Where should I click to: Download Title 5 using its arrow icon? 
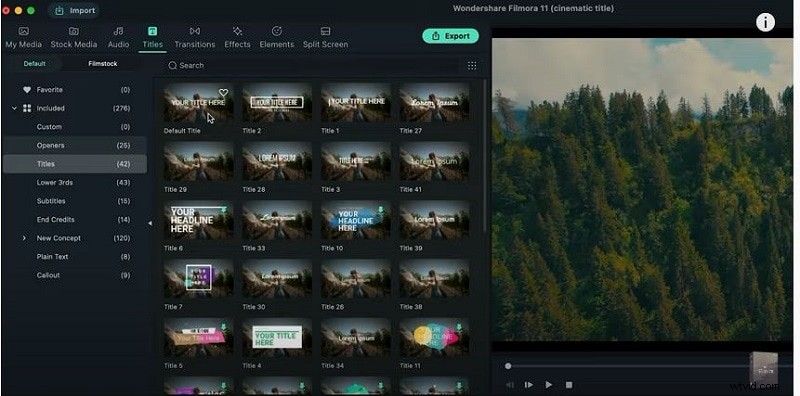point(223,327)
